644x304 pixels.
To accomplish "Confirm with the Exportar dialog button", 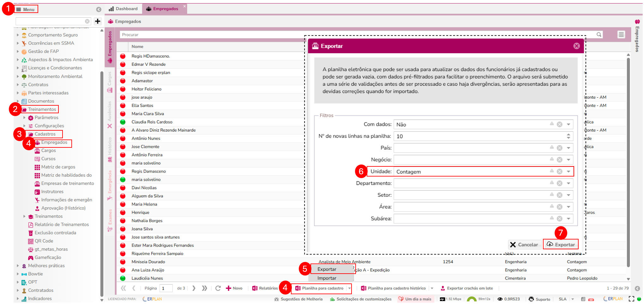I will pyautogui.click(x=561, y=245).
